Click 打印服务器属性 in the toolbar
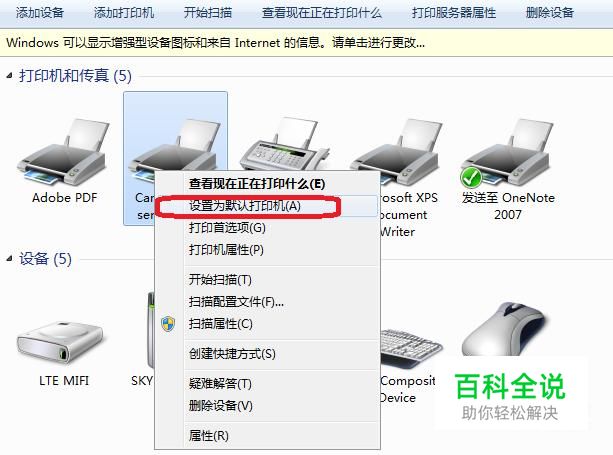The image size is (613, 455). [454, 13]
